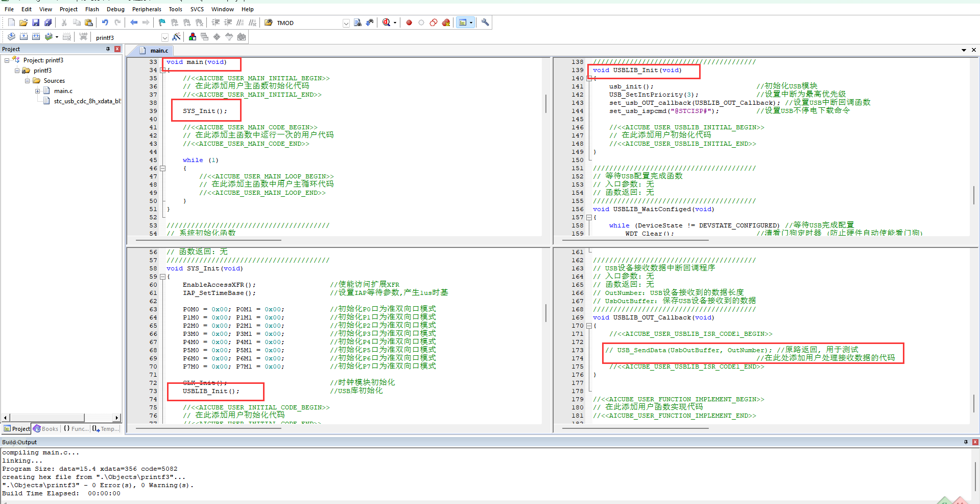Download code to flash with LOAD
This screenshot has height=504, width=980.
pyautogui.click(x=83, y=37)
